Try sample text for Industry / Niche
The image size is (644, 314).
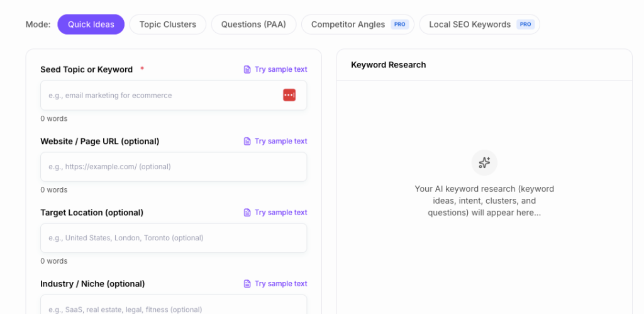coord(281,284)
